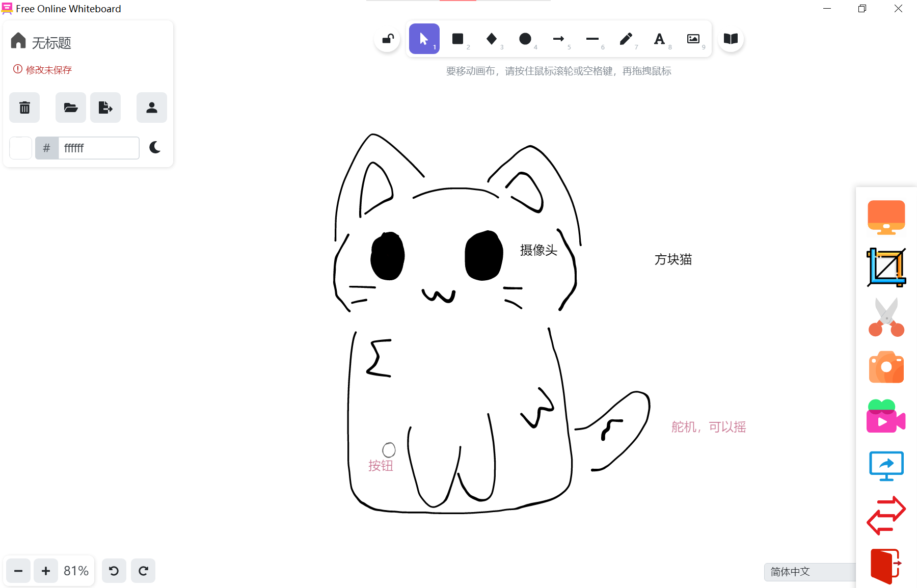917x588 pixels.
Task: Click the red swap arrows icon
Action: click(886, 516)
